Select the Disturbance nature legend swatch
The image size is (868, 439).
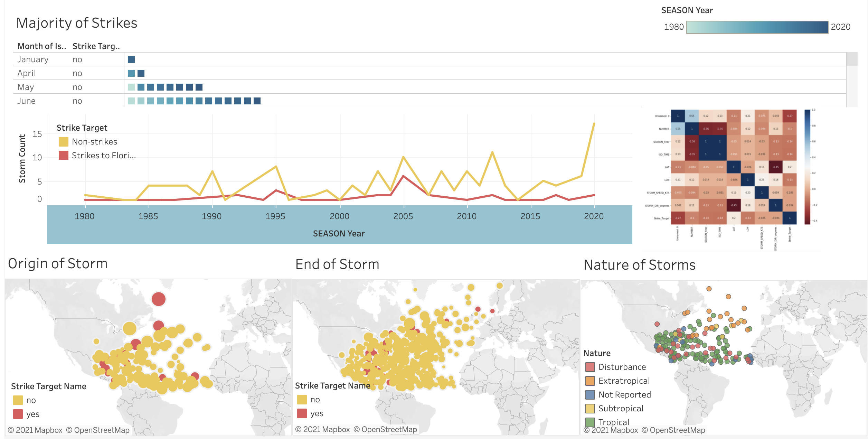[x=590, y=367]
